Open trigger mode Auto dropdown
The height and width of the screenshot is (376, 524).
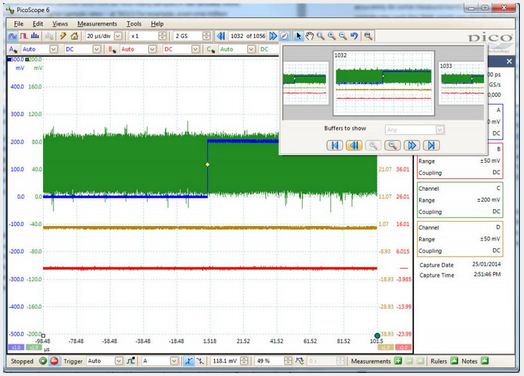tap(119, 361)
